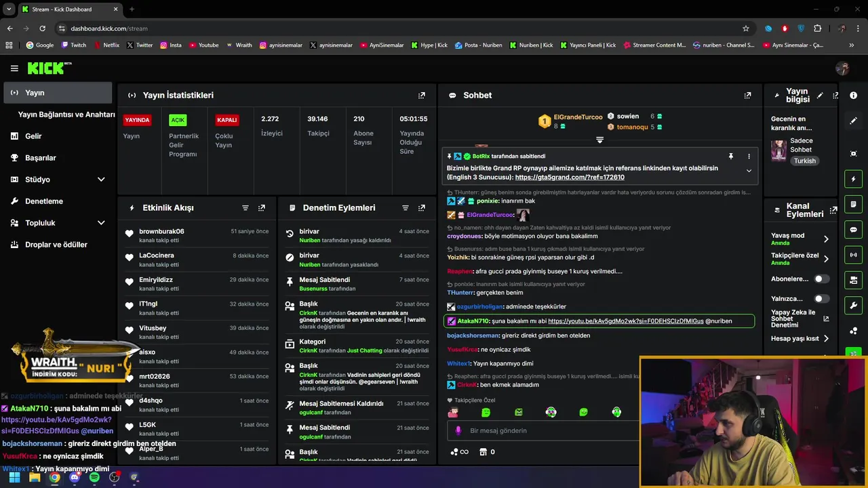Image resolution: width=868 pixels, height=488 pixels.
Task: Click ElGrandeTurcoo in the gift leaderboard
Action: tap(578, 117)
